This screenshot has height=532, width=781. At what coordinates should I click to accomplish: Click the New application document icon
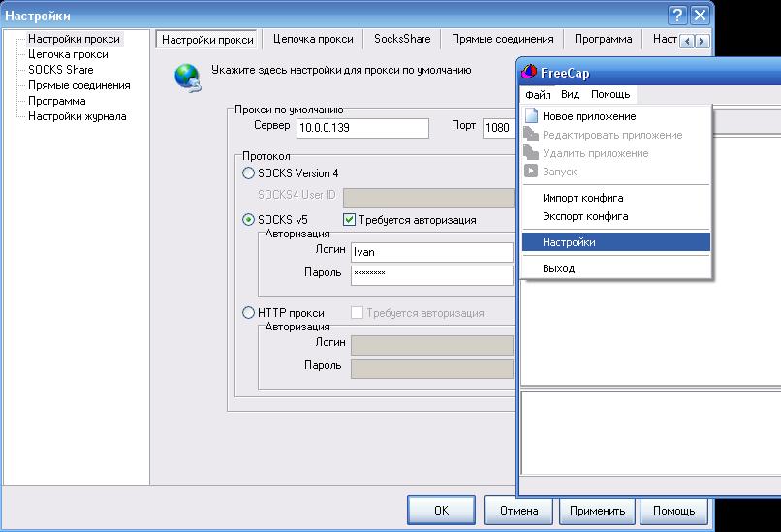[x=530, y=116]
